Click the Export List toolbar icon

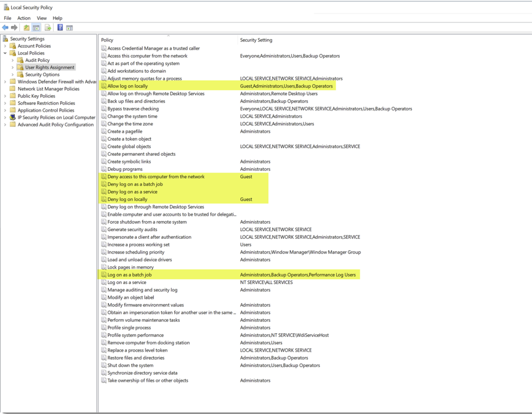click(x=48, y=28)
